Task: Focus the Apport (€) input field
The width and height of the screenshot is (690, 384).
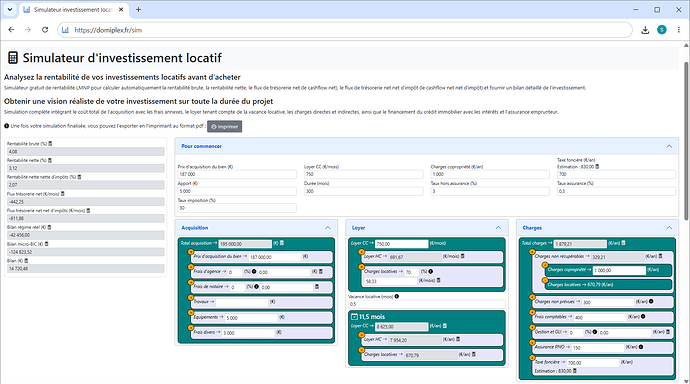Action: click(x=237, y=191)
